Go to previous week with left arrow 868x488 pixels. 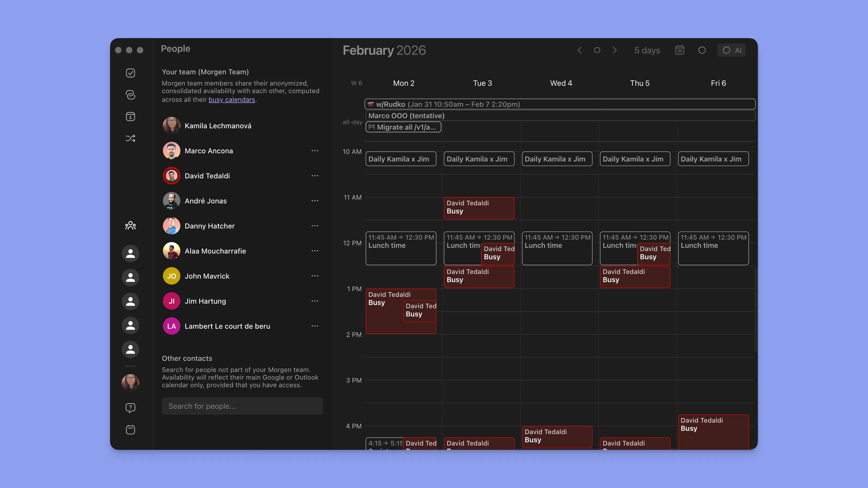point(579,50)
